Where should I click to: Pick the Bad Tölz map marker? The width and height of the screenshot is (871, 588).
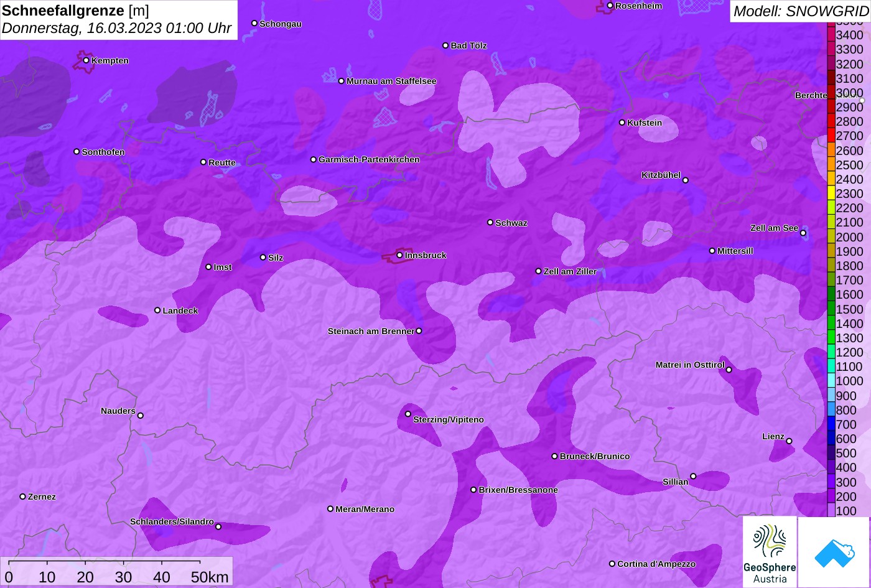tap(445, 45)
